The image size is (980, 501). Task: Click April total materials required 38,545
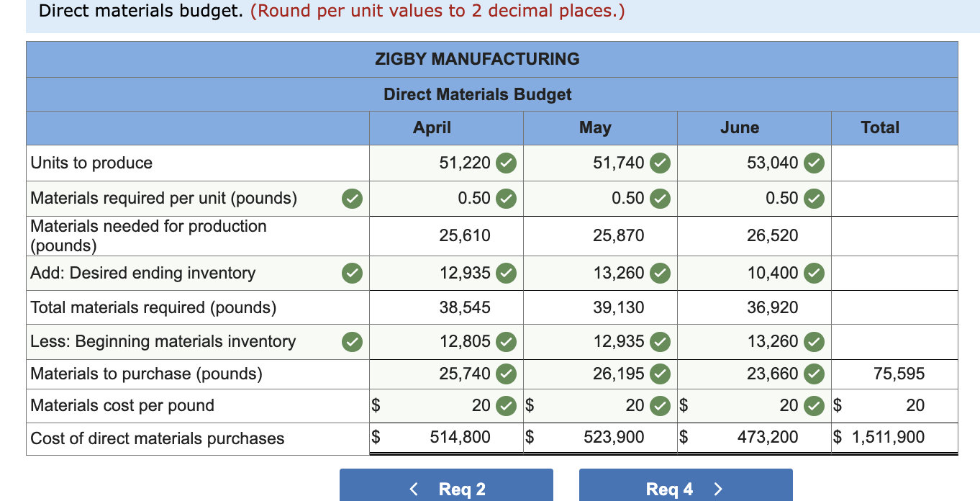point(465,307)
